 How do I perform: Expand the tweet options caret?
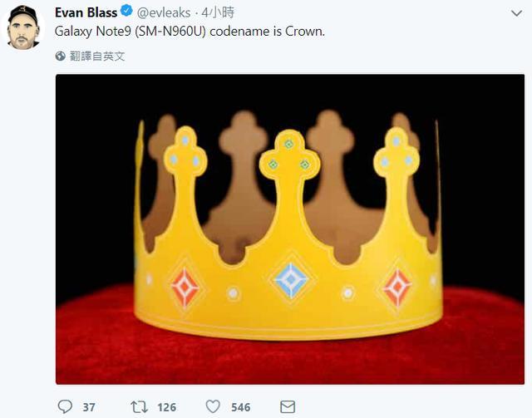pos(515,13)
